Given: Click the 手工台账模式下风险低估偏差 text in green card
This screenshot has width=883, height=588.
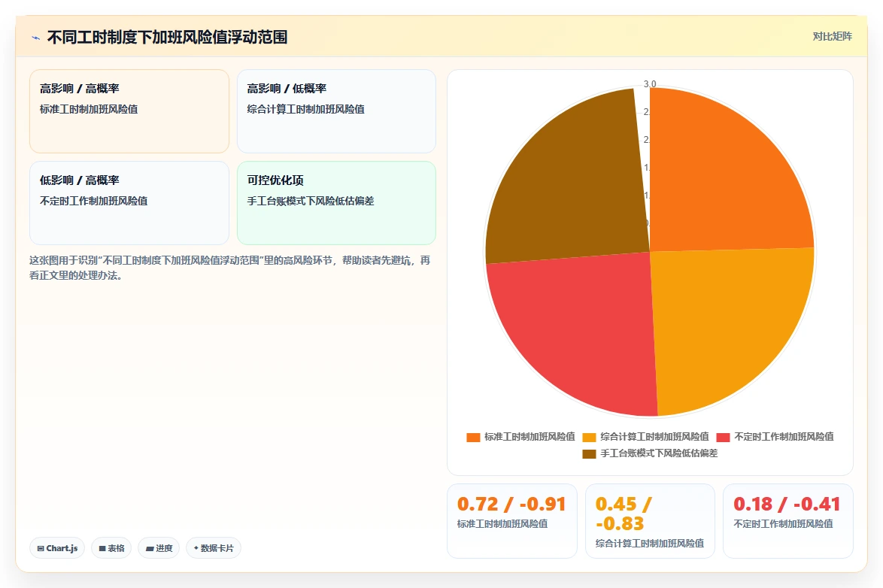Looking at the screenshot, I should tap(311, 201).
